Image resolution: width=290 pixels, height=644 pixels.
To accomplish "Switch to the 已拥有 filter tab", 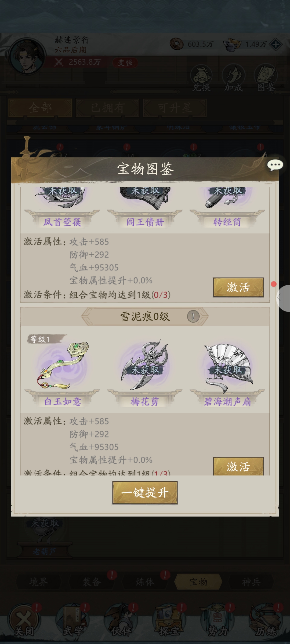I will [107, 108].
